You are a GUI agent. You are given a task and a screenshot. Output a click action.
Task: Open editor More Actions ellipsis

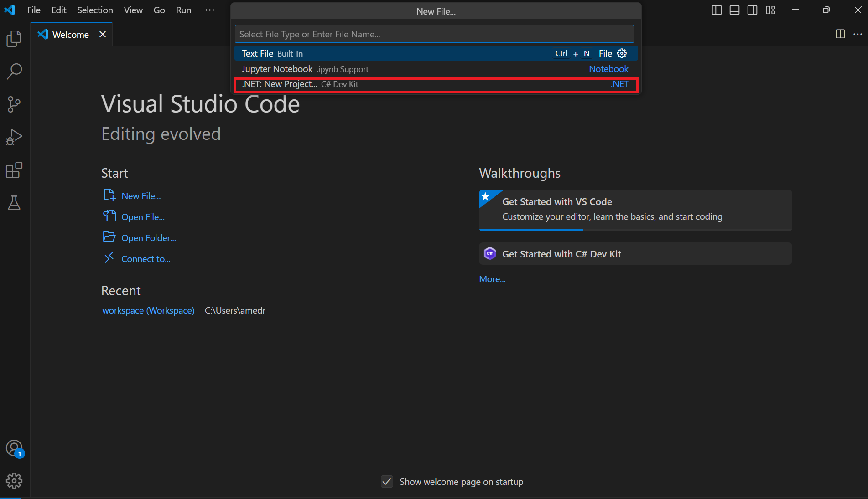[x=858, y=34]
